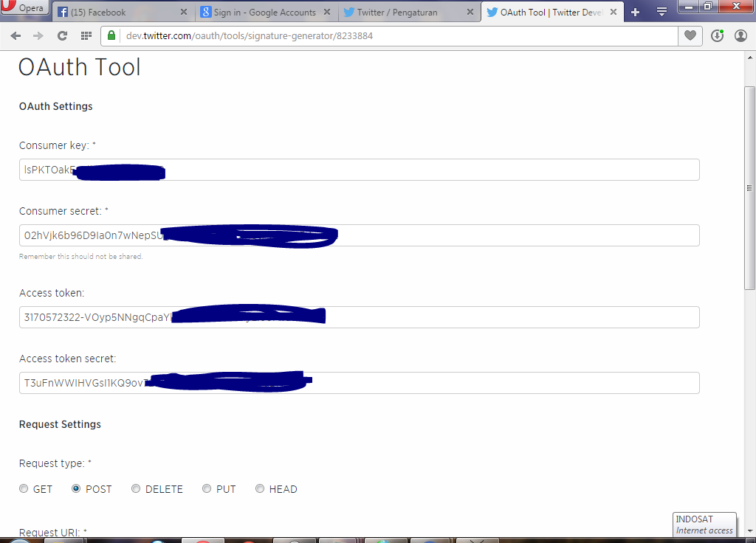Open the tab menu icon
Viewport: 756px width, 543px height.
pyautogui.click(x=662, y=12)
